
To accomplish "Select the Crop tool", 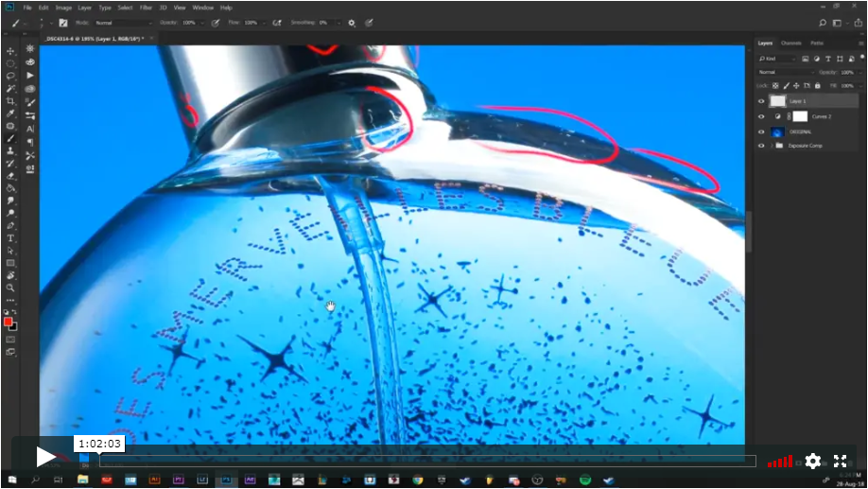I will (10, 101).
